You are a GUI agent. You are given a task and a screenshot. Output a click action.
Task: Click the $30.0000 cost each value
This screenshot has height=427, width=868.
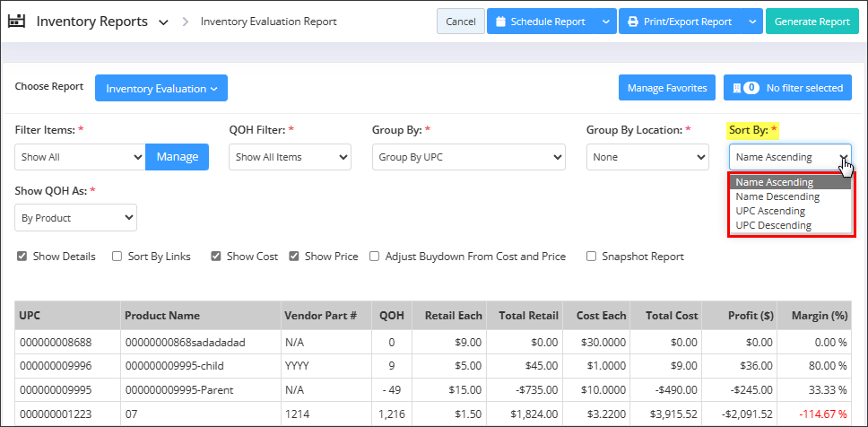tap(603, 343)
